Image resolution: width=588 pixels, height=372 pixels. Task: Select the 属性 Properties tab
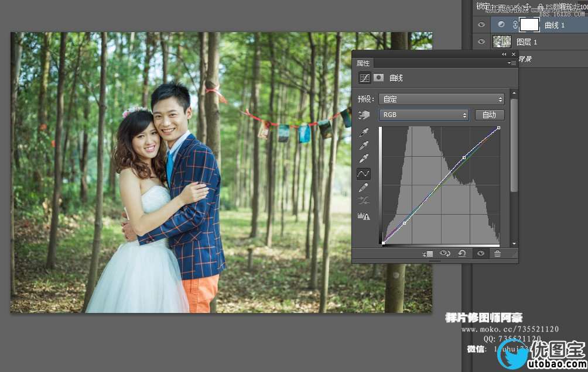(363, 63)
